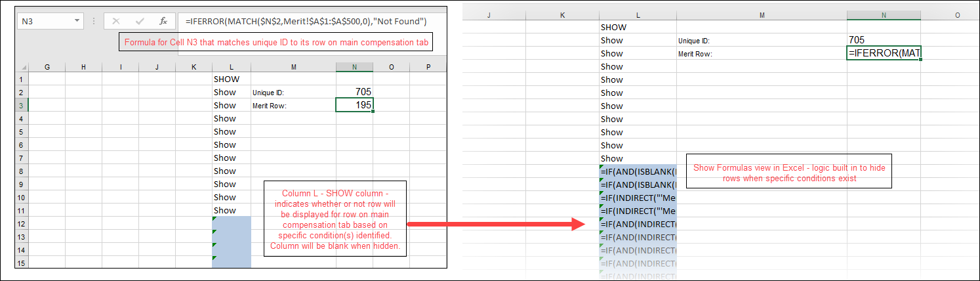Click the Cancel X icon in formula bar
Screen dimensions: 980x281
[116, 21]
